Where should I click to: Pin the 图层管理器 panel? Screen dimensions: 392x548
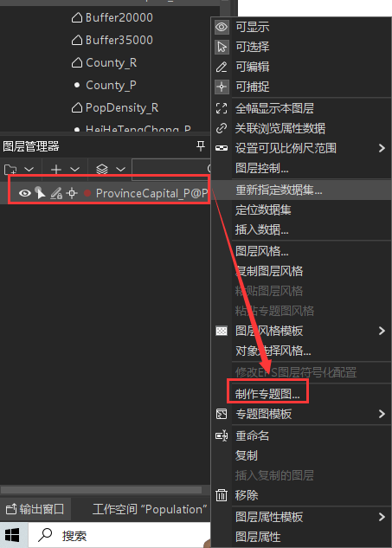[201, 145]
